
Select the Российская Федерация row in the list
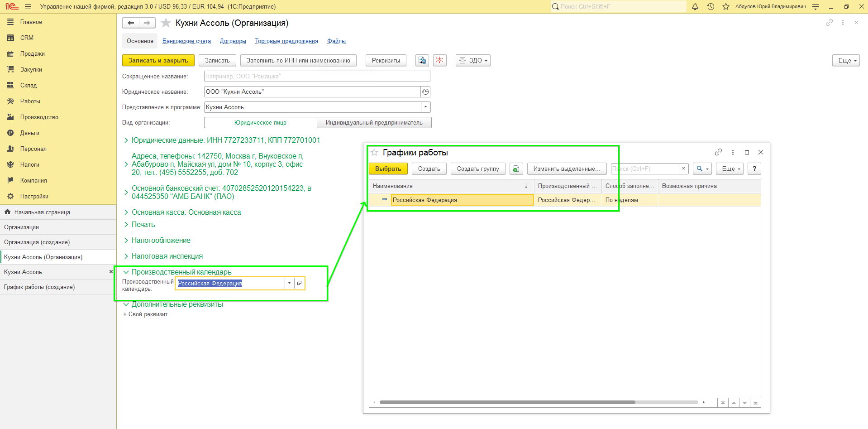click(565, 200)
